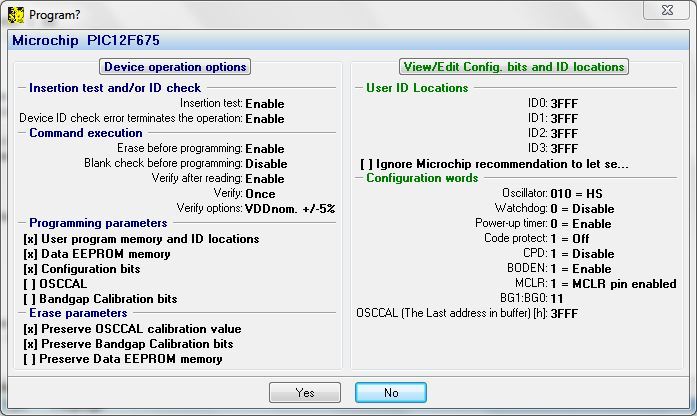Toggle Ignore Microchip recommendation checkbox
This screenshot has width=697, height=416.
point(494,164)
